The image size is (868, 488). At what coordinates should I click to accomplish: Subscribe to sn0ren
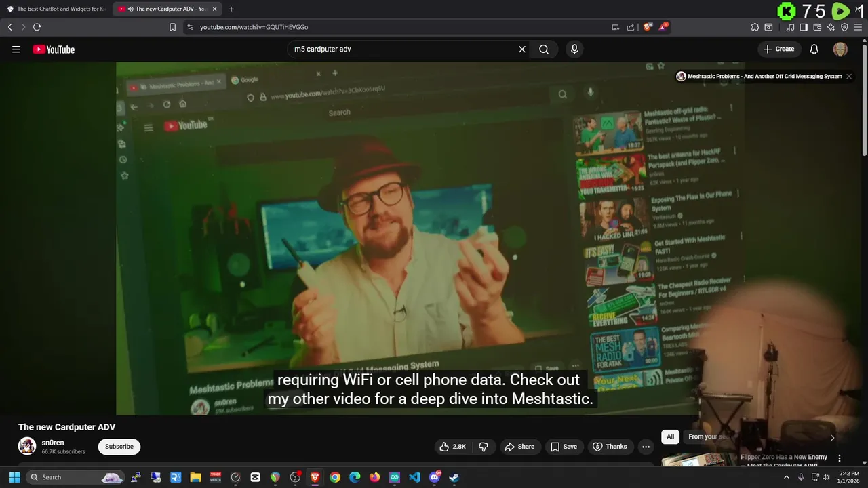click(x=119, y=447)
